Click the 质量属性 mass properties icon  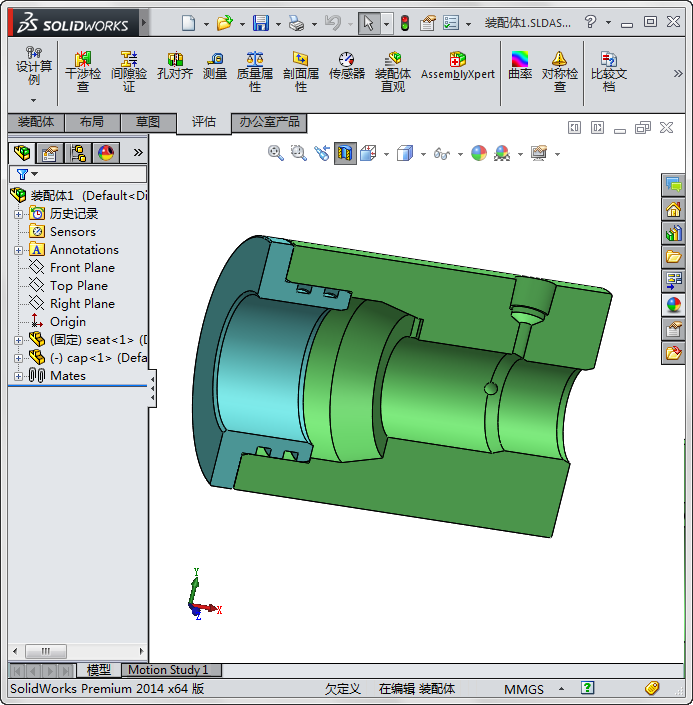click(255, 71)
